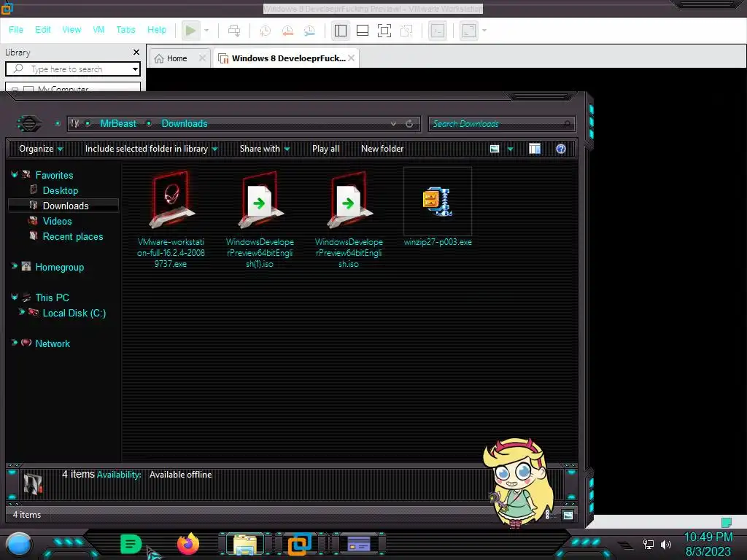Open the green notes taskbar app
The image size is (747, 560).
pyautogui.click(x=131, y=544)
